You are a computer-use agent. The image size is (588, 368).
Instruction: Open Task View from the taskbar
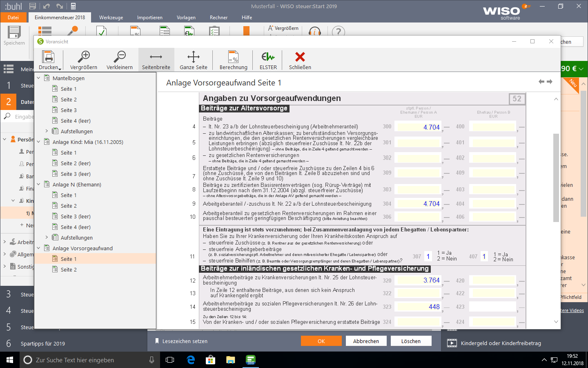click(170, 360)
